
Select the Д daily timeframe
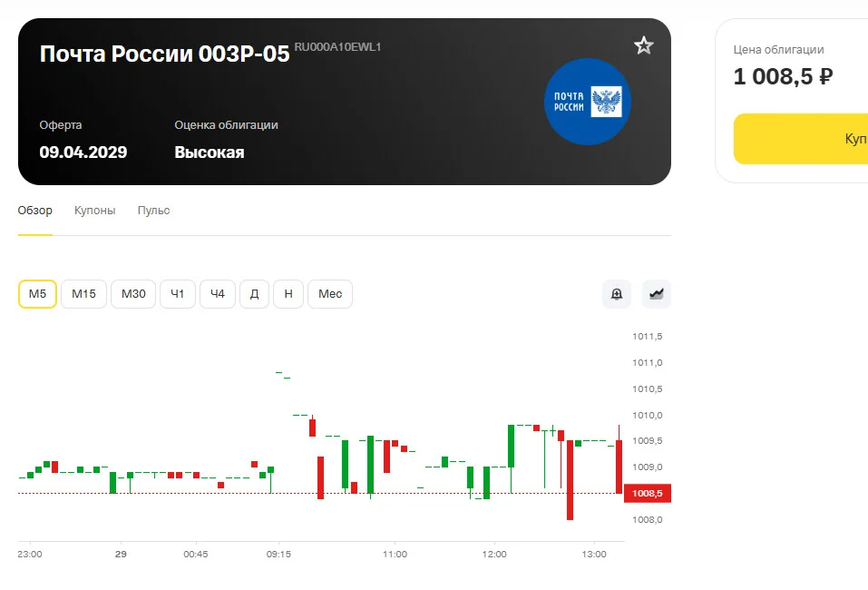255,294
